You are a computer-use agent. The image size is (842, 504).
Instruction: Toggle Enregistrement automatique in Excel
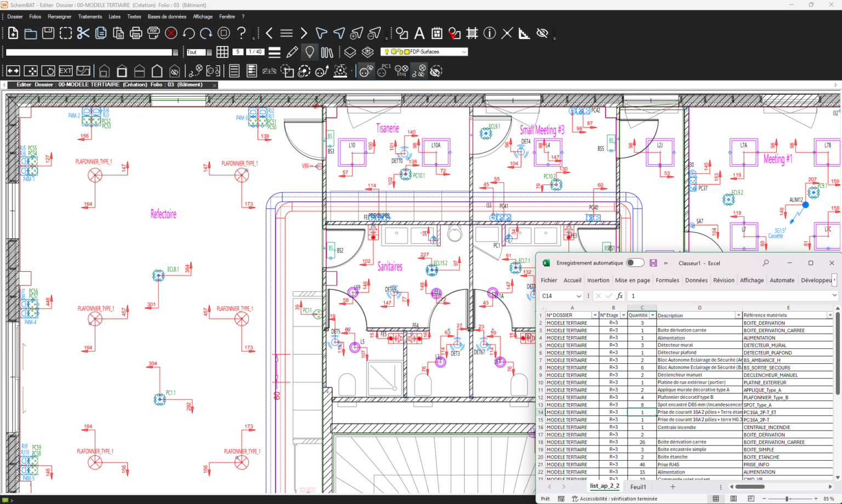[x=635, y=262]
